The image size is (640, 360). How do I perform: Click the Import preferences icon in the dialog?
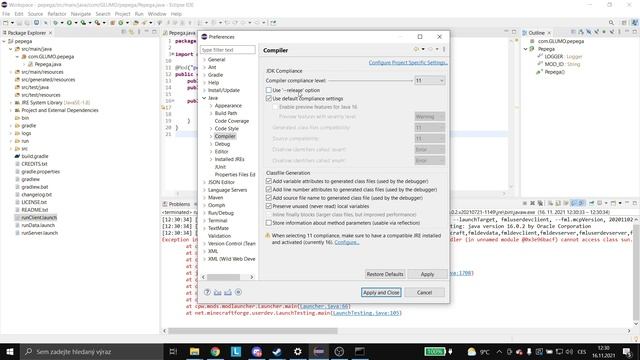218,292
